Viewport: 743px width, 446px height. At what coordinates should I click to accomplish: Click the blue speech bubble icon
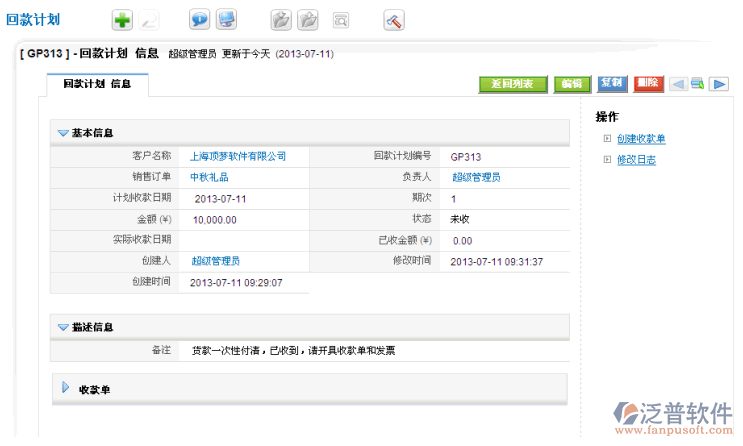[200, 20]
